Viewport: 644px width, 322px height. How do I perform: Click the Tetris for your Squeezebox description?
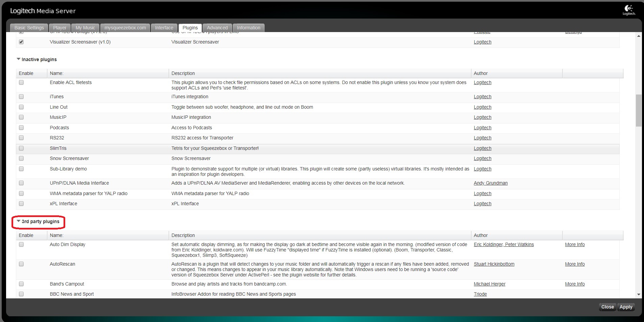click(x=215, y=148)
